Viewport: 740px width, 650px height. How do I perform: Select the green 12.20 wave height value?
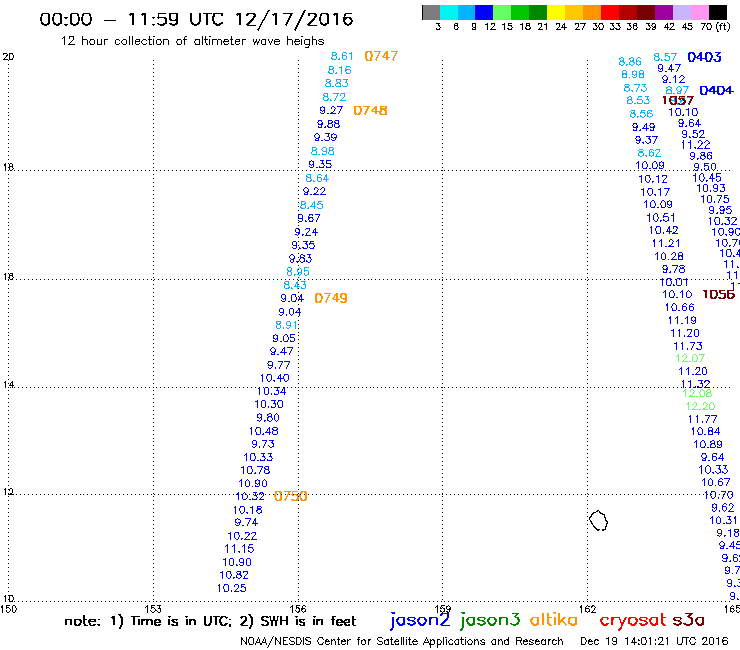click(700, 406)
